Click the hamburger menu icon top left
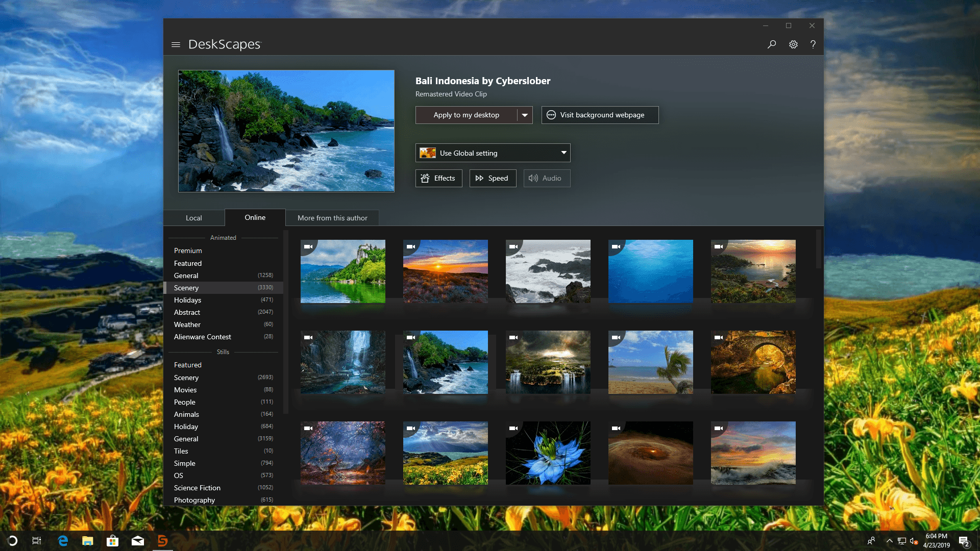 [176, 44]
